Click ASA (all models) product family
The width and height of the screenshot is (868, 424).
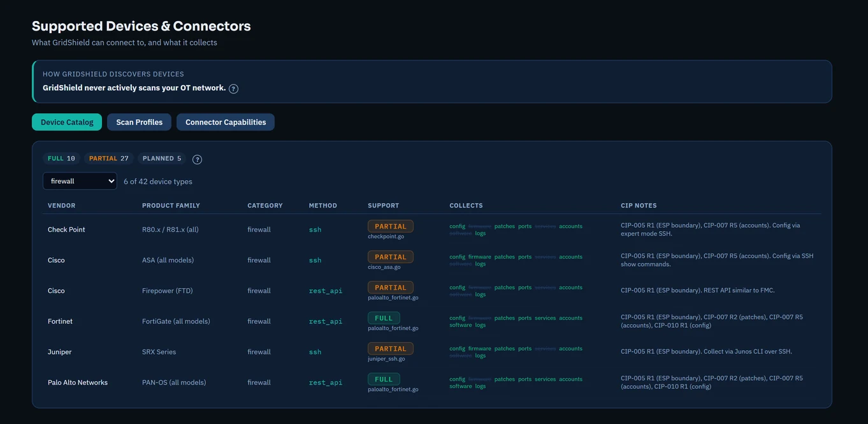(168, 260)
